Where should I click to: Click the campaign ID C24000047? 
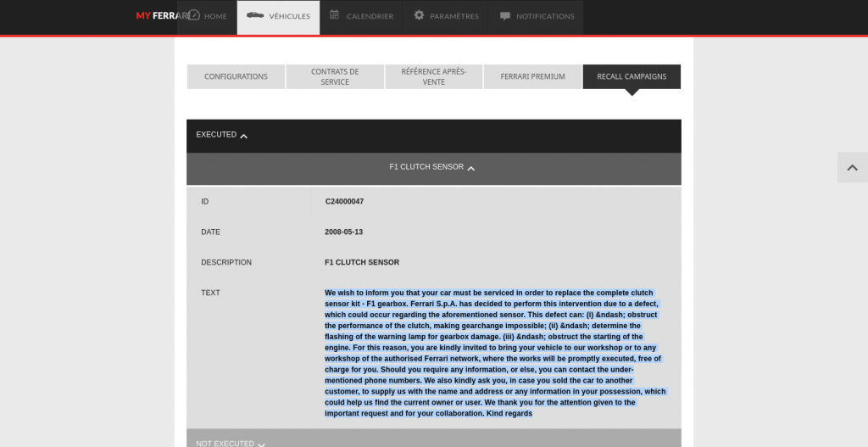point(344,202)
